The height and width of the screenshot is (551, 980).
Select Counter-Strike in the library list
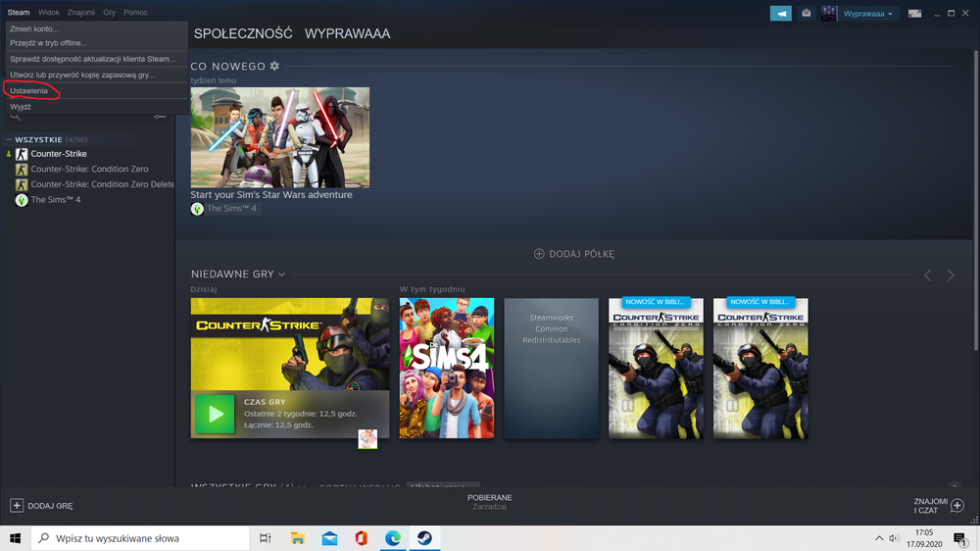(59, 154)
